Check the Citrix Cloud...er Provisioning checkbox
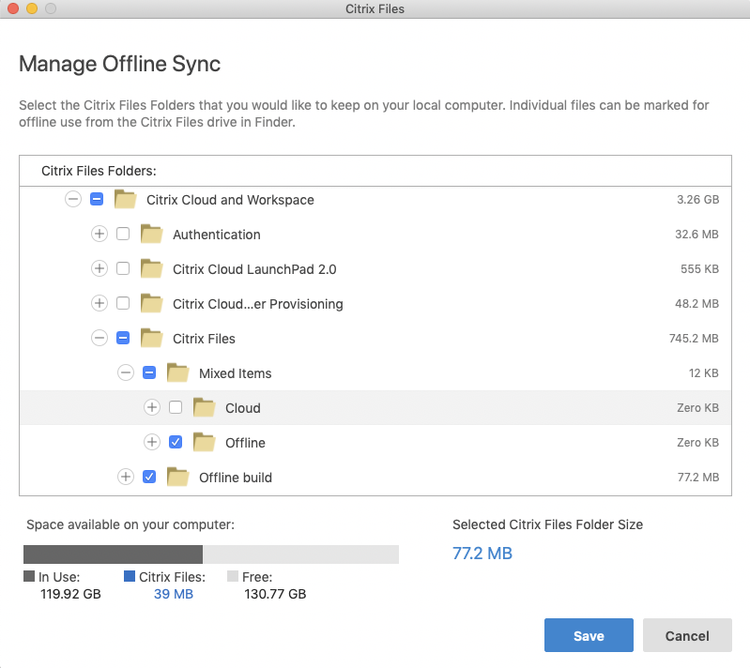Viewport: 750px width, 668px height. (123, 303)
